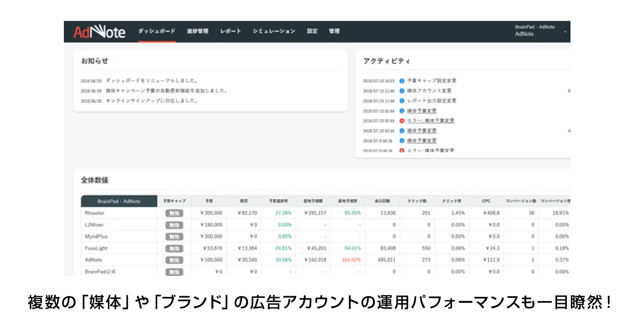Select the 予算キャップ設定変更 activity entry
The image size is (644, 322).
[x=432, y=80]
